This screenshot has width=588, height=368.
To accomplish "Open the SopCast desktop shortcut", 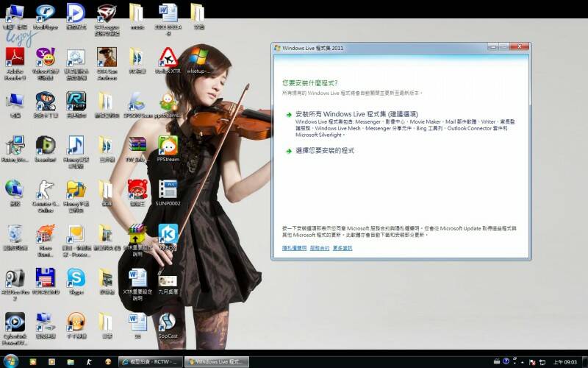I will point(168,325).
